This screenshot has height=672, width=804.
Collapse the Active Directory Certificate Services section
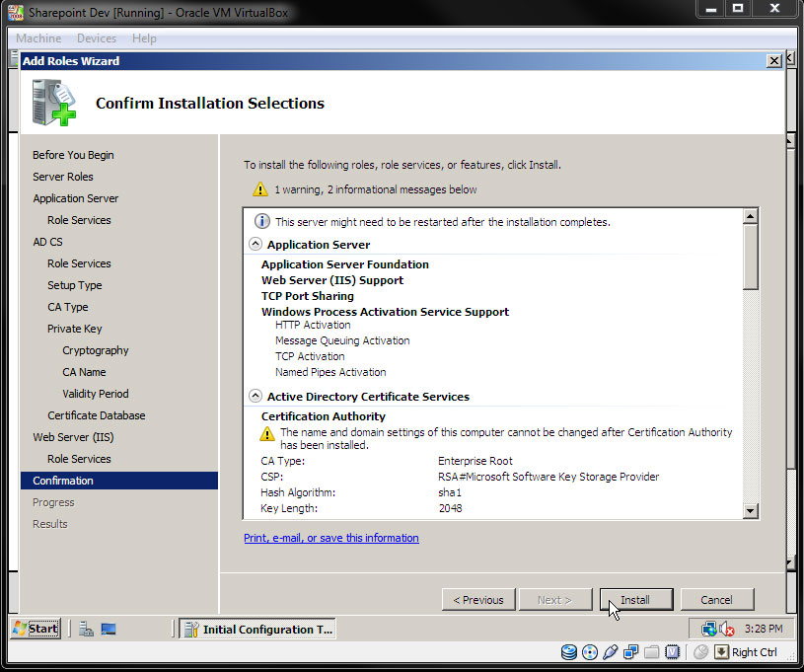coord(255,396)
